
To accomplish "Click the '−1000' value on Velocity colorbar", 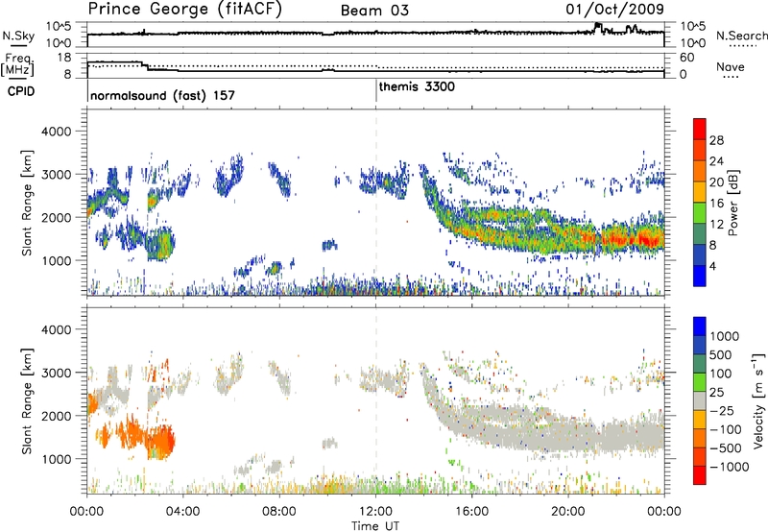I will [x=729, y=467].
